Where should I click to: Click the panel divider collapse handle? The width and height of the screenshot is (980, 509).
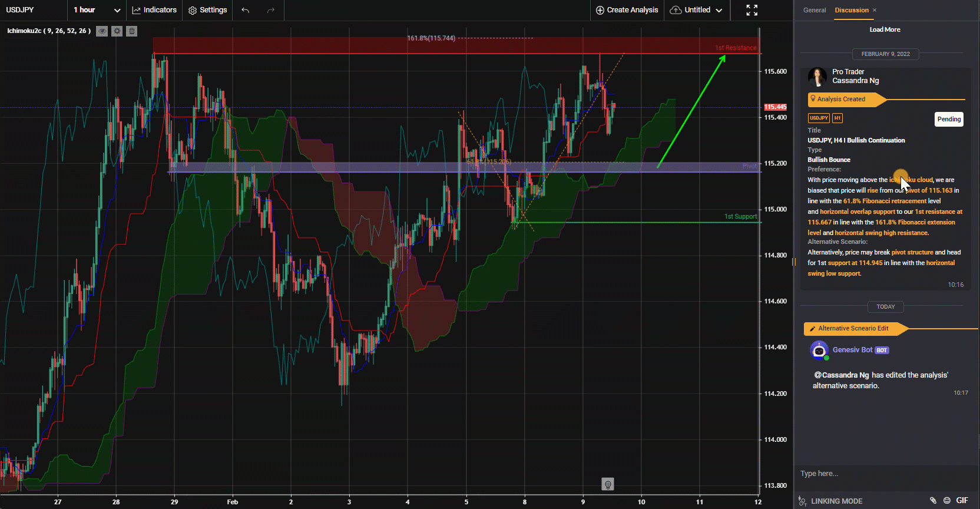(794, 262)
